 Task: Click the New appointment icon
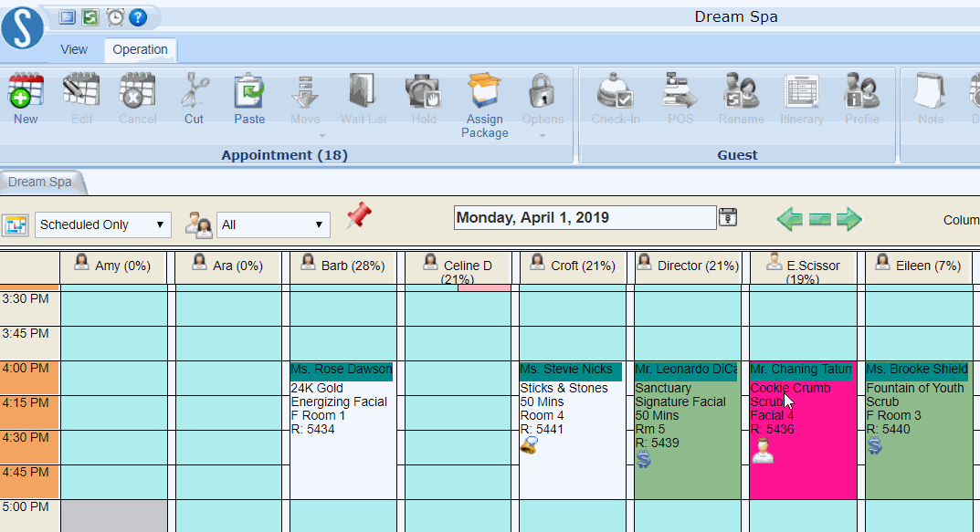click(x=26, y=91)
